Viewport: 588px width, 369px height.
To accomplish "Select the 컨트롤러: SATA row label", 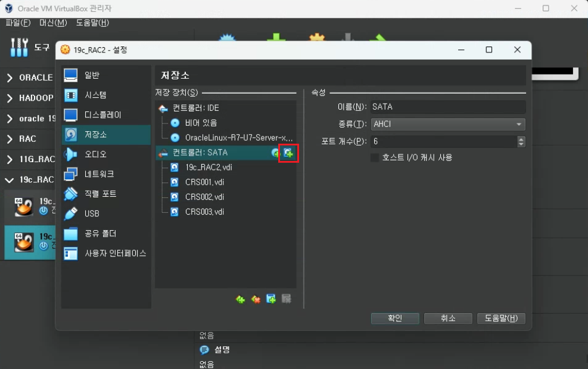I will click(x=200, y=153).
